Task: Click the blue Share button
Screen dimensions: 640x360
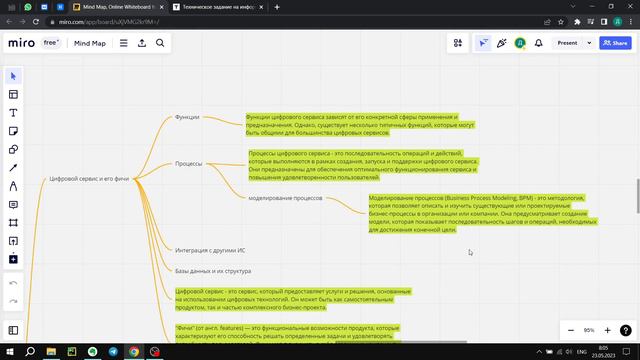Action: 615,43
